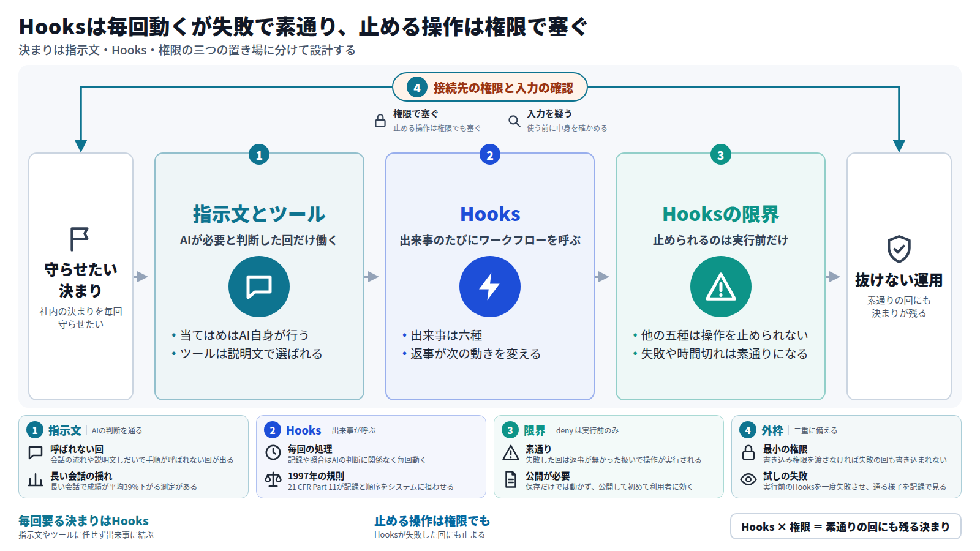Select the 限界 section header in bottom panel
This screenshot has width=980, height=551.
click(535, 430)
